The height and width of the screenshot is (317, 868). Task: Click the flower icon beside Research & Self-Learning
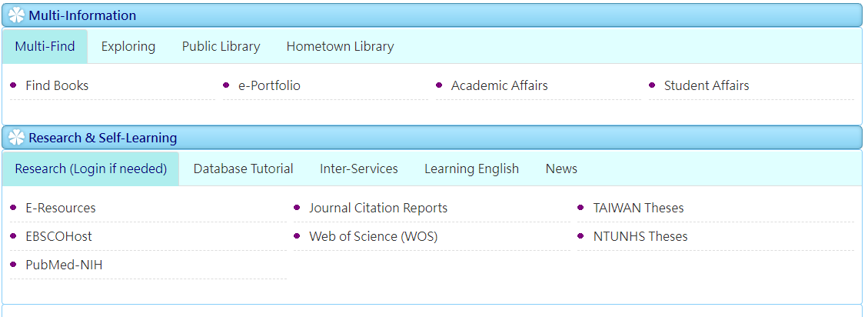click(17, 138)
